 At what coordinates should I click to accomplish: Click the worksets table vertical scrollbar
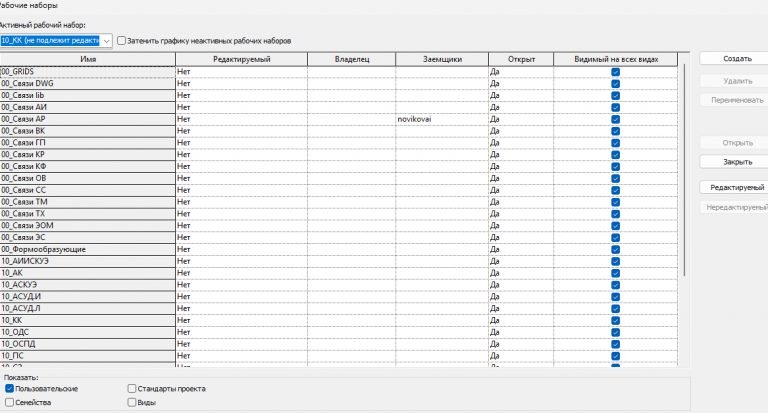tap(684, 169)
